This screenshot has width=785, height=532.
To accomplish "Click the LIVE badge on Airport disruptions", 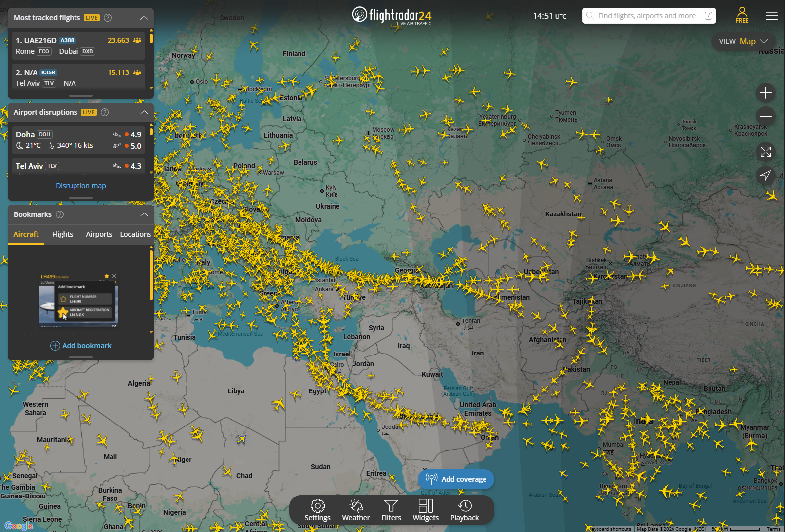I will [89, 112].
